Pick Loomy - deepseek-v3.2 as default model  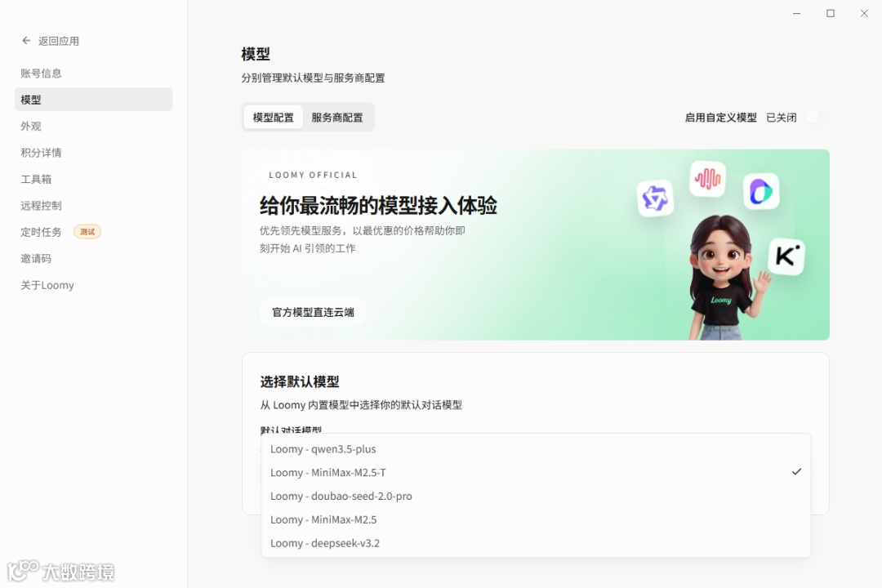[536, 543]
